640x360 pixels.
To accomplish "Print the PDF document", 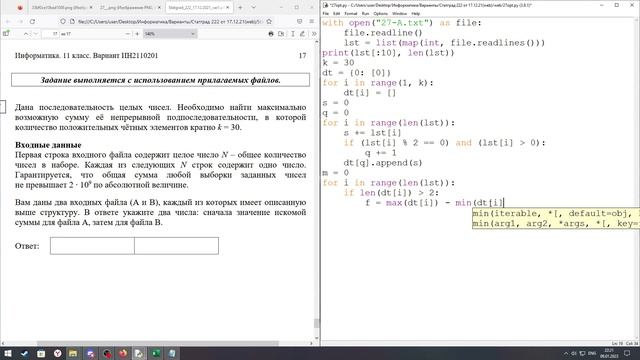I will pos(271,34).
